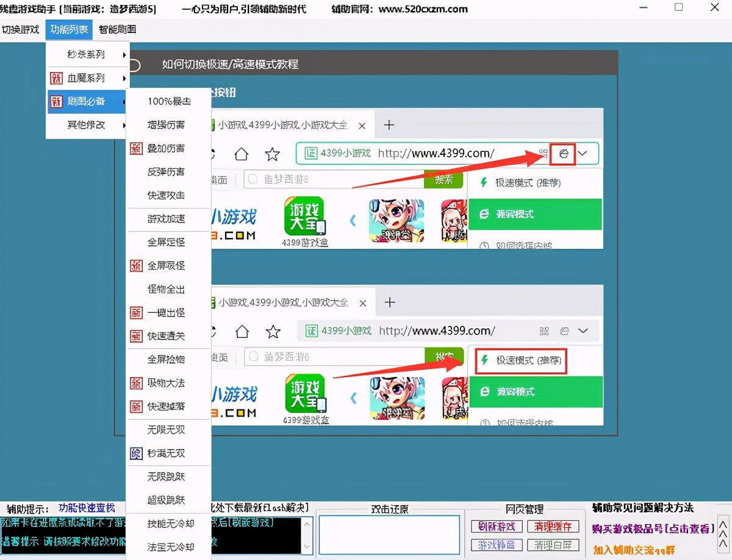732x560 pixels.
Task: Open the browser mode dropdown chevron
Action: pos(584,154)
